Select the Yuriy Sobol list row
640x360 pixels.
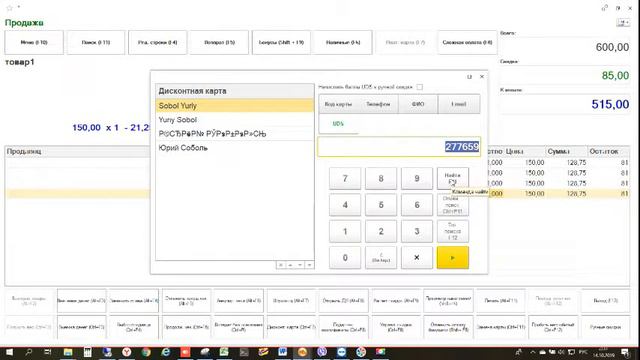(235, 120)
